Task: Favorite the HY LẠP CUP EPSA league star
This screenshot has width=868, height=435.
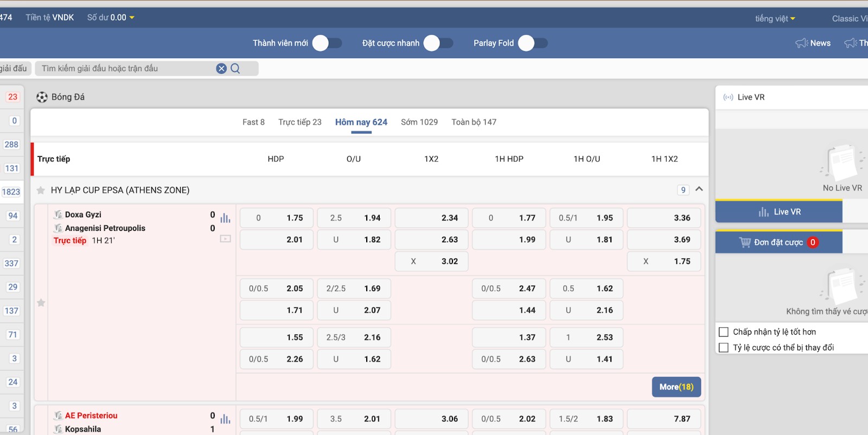Action: pos(41,190)
